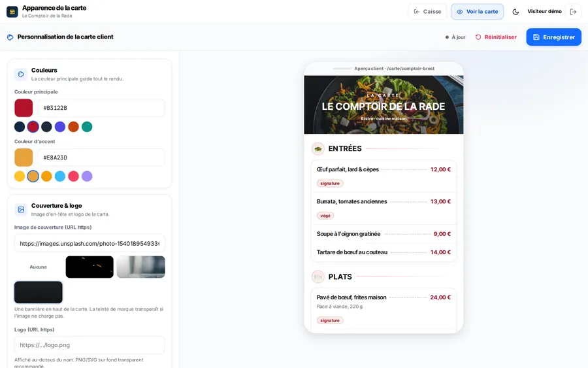Click the ENTRÉES section heading
The image size is (588, 368).
pyautogui.click(x=344, y=148)
